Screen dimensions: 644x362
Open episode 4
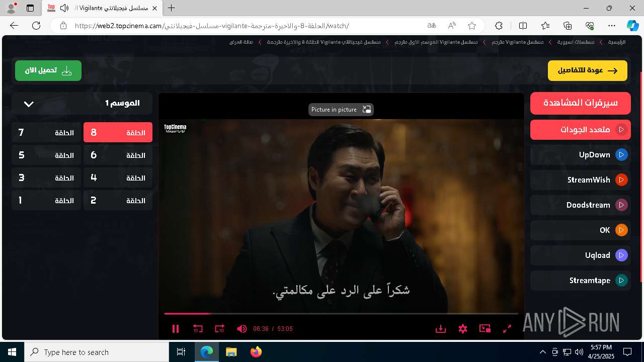(x=118, y=178)
